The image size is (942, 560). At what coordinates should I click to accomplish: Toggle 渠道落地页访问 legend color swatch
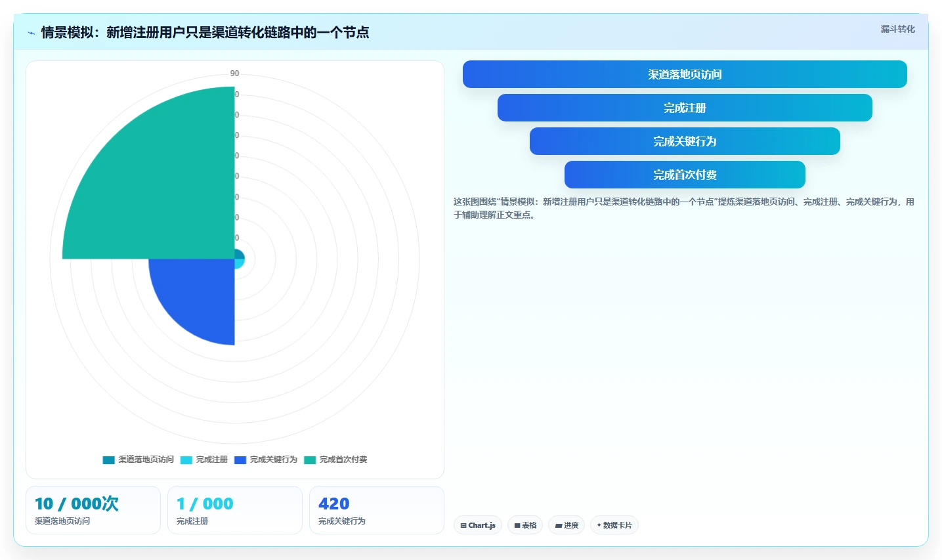pyautogui.click(x=109, y=460)
